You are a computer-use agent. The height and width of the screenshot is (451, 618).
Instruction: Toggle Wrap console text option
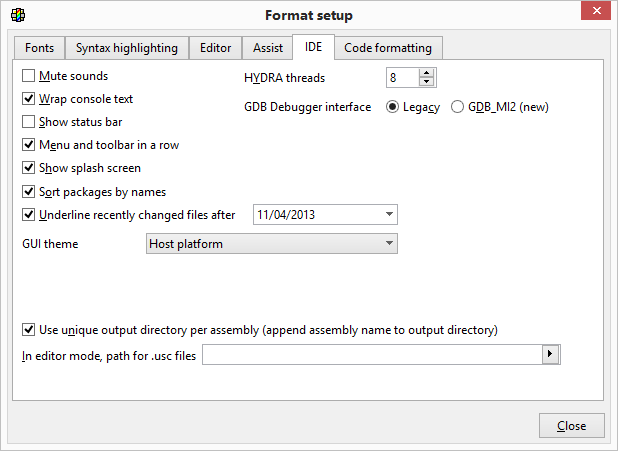tap(29, 99)
